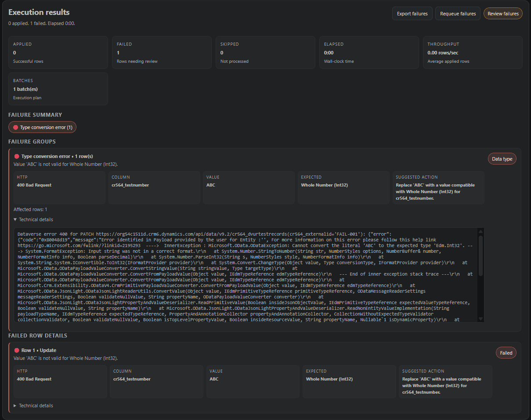Select the Type conversion error (1) chip

click(42, 127)
